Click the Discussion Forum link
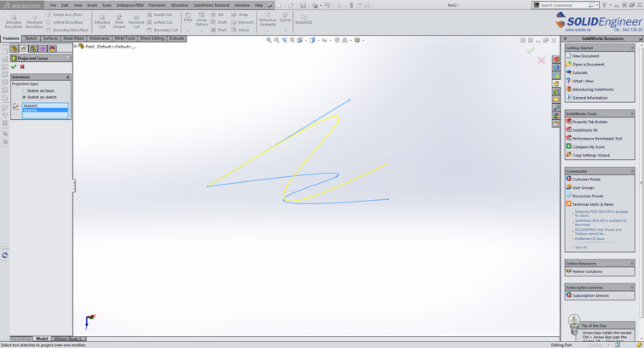The image size is (644, 348). click(588, 196)
